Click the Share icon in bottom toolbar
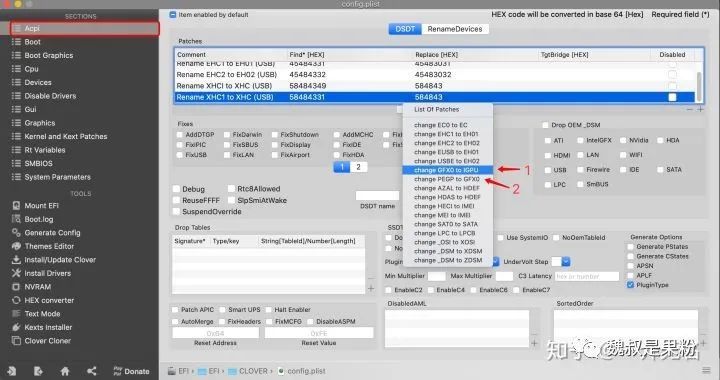Image resolution: width=720 pixels, height=380 pixels. [92, 371]
